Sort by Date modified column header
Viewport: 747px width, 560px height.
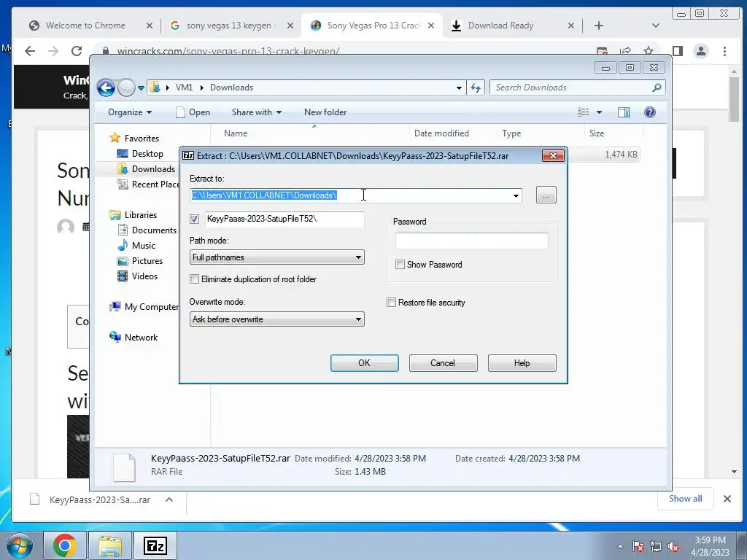441,134
